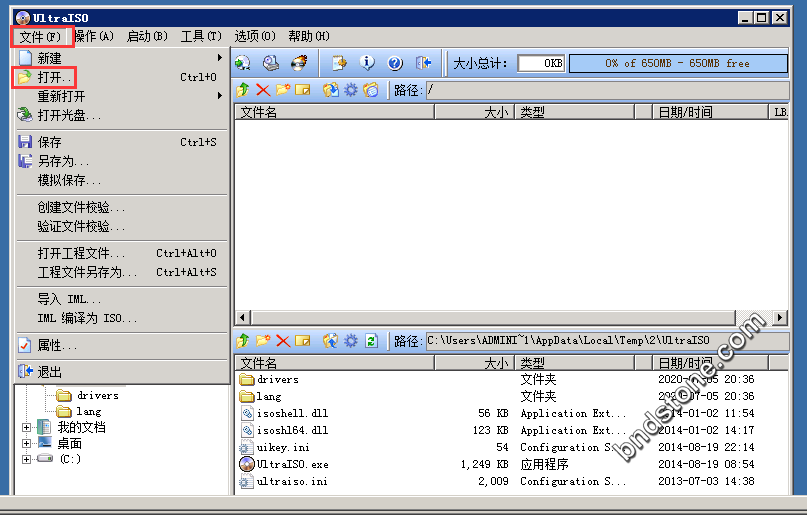The height and width of the screenshot is (515, 807).
Task: Click the convert image disc icon in main toolbar
Action: [x=242, y=63]
